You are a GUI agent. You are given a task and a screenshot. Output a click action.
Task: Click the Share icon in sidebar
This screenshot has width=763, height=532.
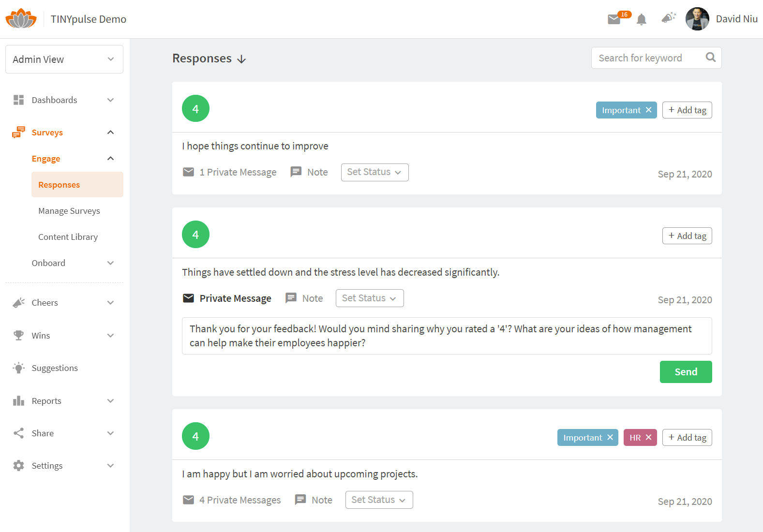pos(18,433)
